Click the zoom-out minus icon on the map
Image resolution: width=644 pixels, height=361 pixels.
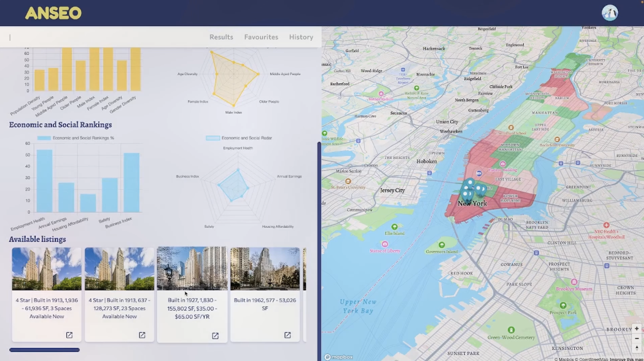pos(637,339)
